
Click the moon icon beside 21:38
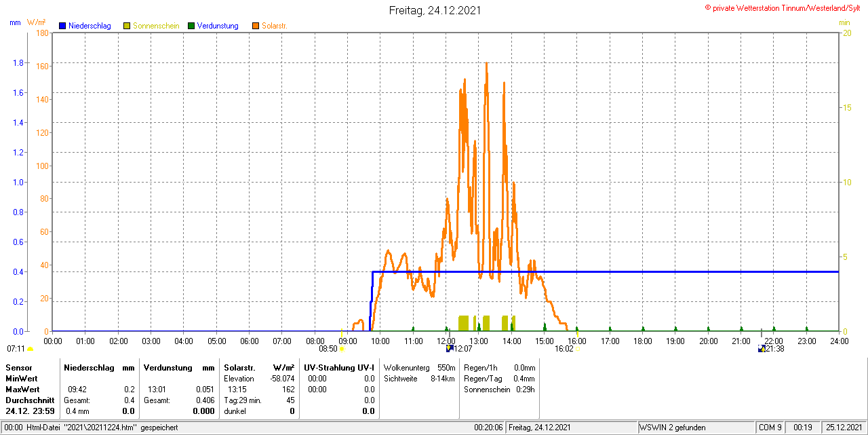pyautogui.click(x=762, y=348)
